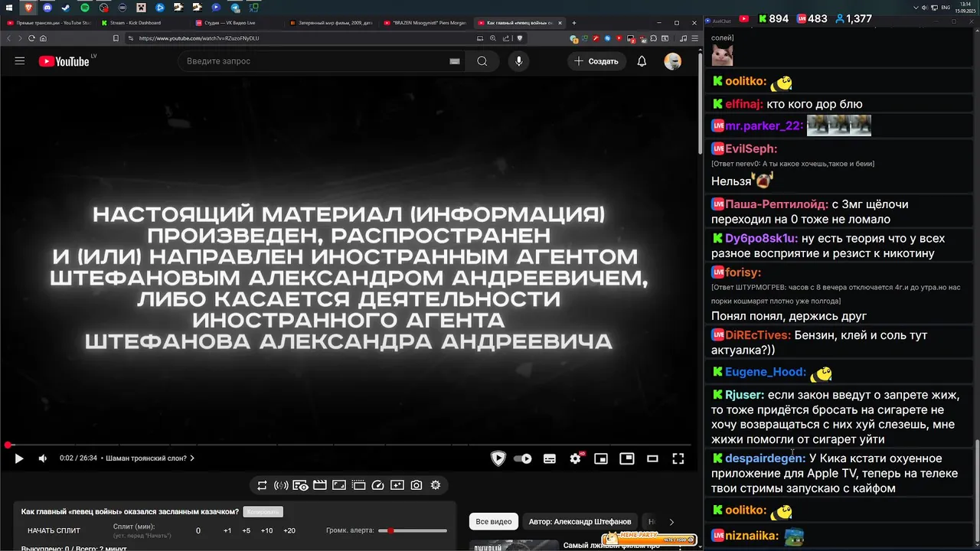
Task: Enable miniplayer mode
Action: click(601, 458)
